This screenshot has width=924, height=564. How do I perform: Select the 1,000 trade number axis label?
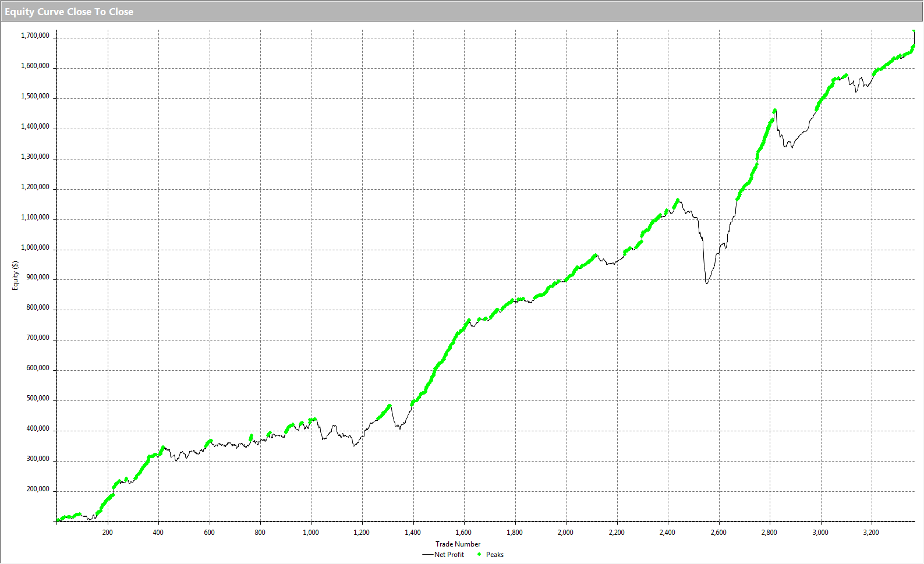tap(311, 533)
